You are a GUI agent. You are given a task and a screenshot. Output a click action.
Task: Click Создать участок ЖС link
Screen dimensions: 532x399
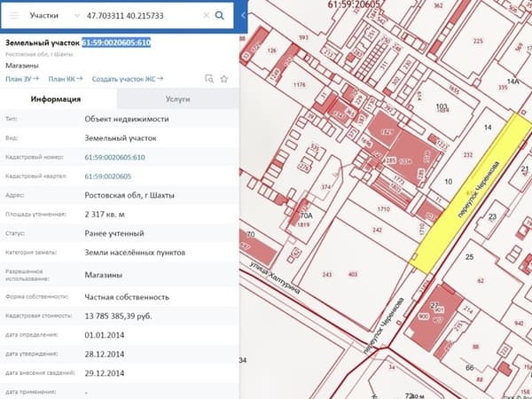(x=128, y=79)
